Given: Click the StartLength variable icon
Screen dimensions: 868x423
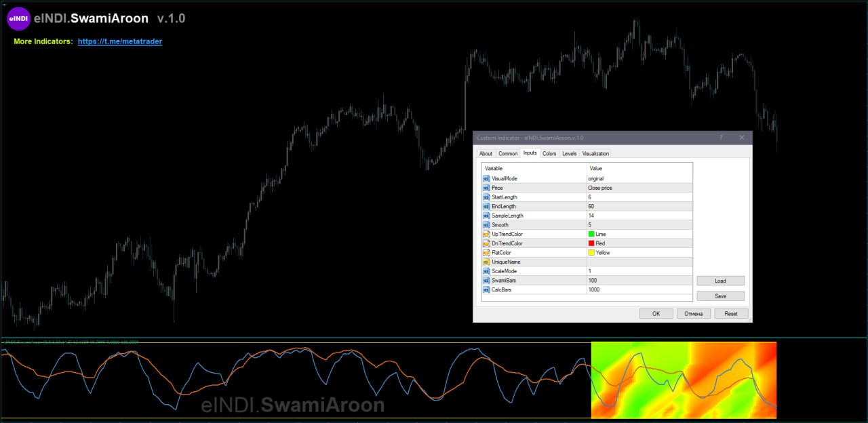Looking at the screenshot, I should (486, 197).
